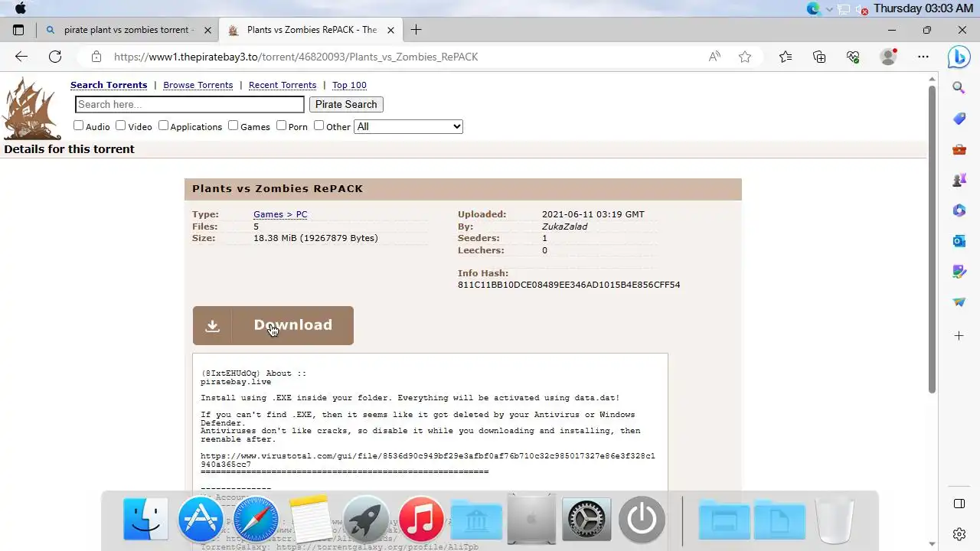Open Notes app in the dock

(311, 520)
